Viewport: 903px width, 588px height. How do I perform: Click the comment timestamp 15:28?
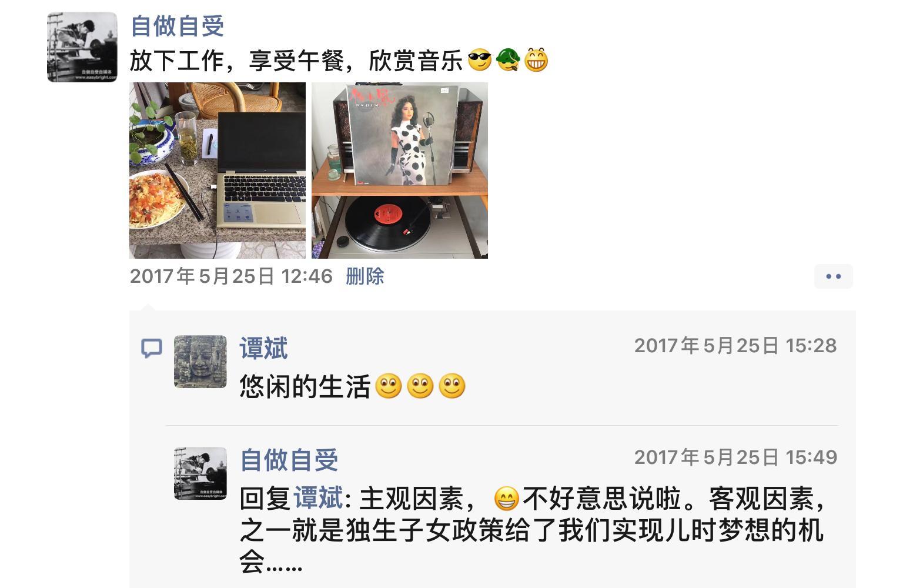735,346
